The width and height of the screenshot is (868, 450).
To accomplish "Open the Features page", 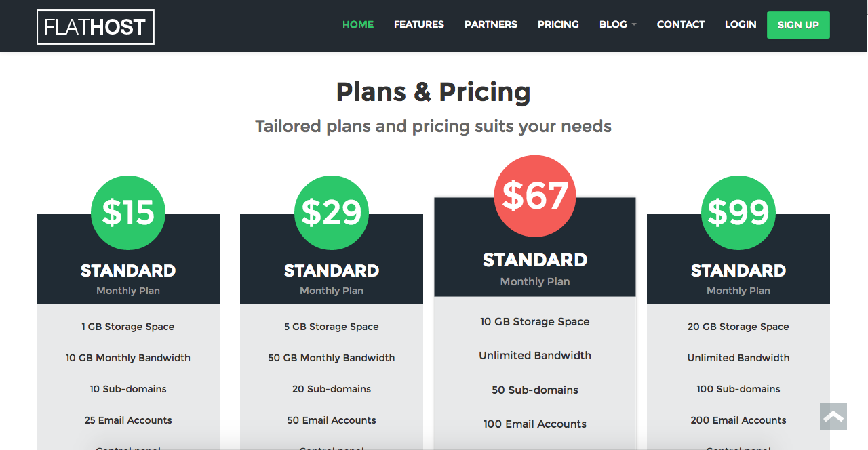I will click(x=419, y=24).
